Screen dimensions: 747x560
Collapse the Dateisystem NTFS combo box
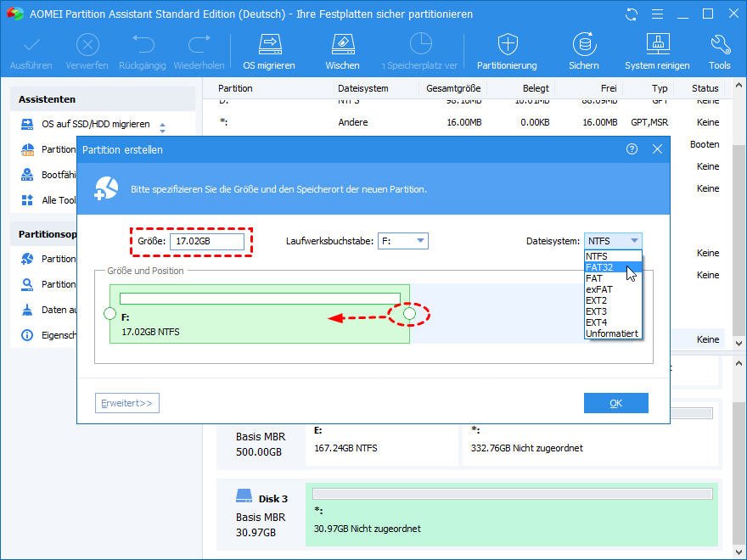click(x=613, y=241)
